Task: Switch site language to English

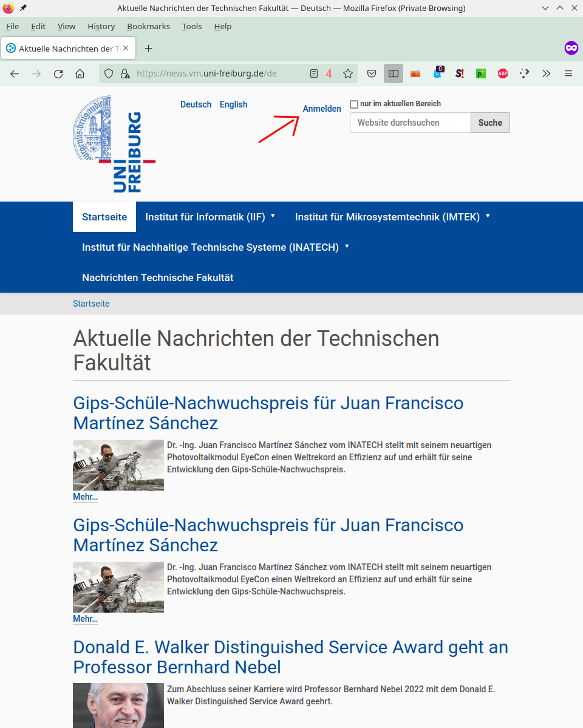Action: coord(234,104)
